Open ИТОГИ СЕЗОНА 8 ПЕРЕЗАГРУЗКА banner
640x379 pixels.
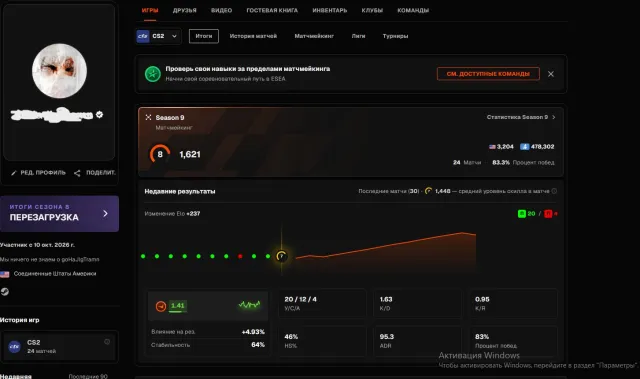click(x=60, y=214)
